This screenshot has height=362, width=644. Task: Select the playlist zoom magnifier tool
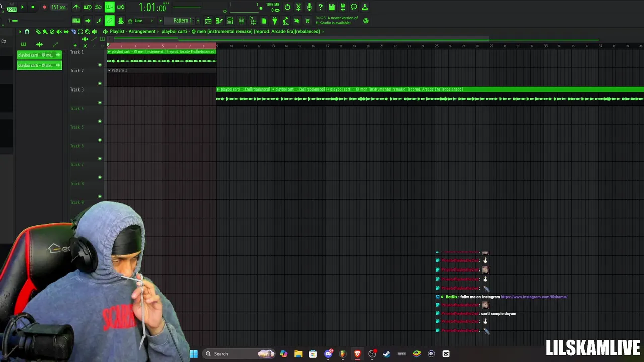pyautogui.click(x=87, y=32)
